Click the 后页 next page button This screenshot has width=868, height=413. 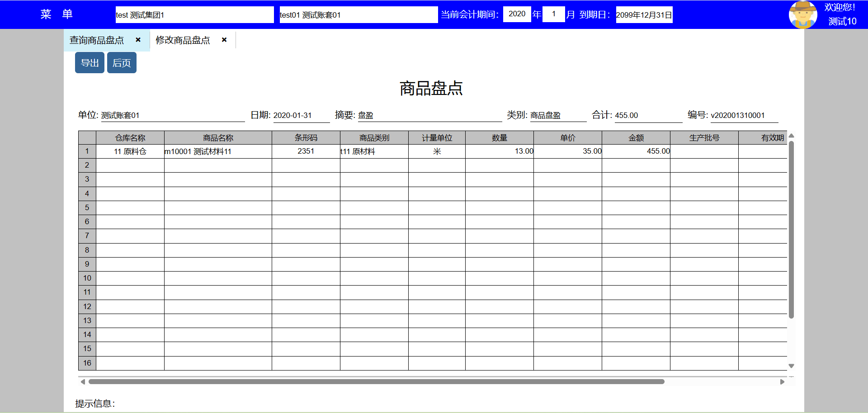[x=122, y=63]
